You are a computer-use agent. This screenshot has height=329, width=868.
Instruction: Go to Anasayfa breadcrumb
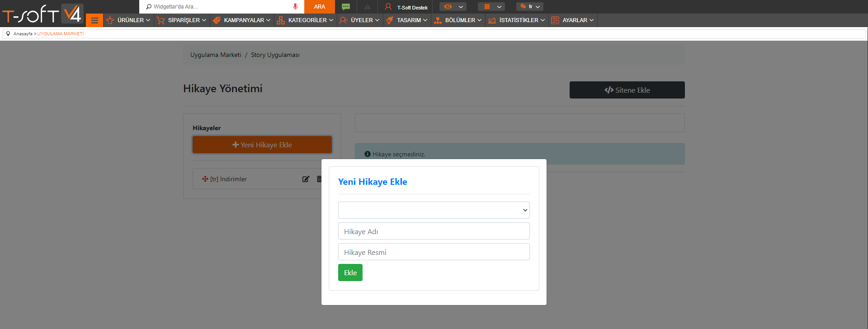coord(23,34)
